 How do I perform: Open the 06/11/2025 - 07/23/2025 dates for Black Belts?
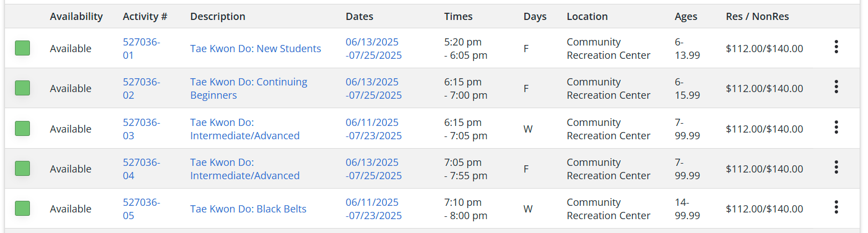[x=374, y=209]
